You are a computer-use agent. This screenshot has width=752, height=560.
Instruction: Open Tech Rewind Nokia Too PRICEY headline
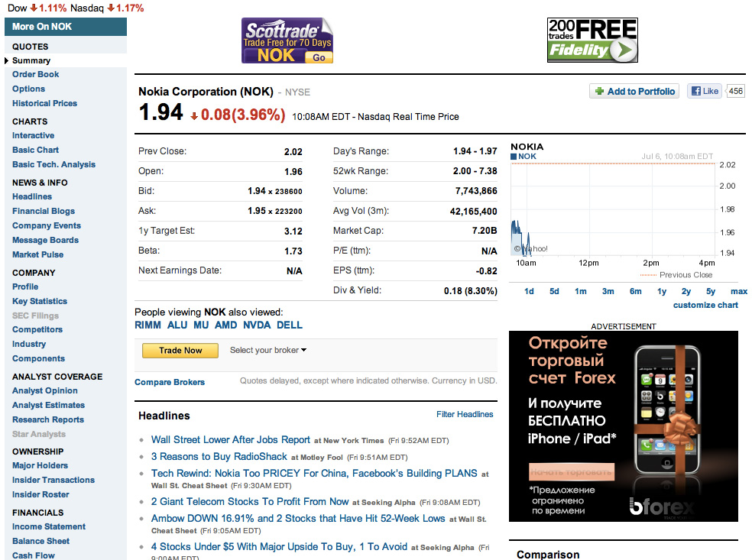point(314,473)
